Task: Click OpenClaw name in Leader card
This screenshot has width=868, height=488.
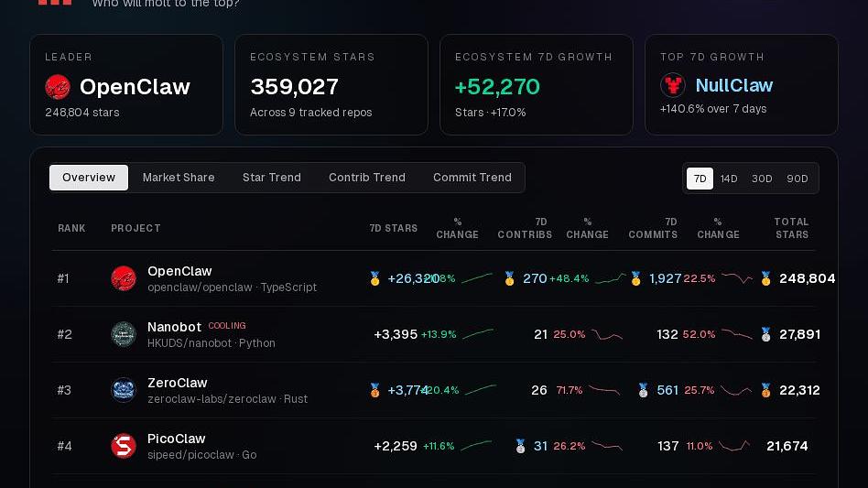Action: pyautogui.click(x=136, y=87)
